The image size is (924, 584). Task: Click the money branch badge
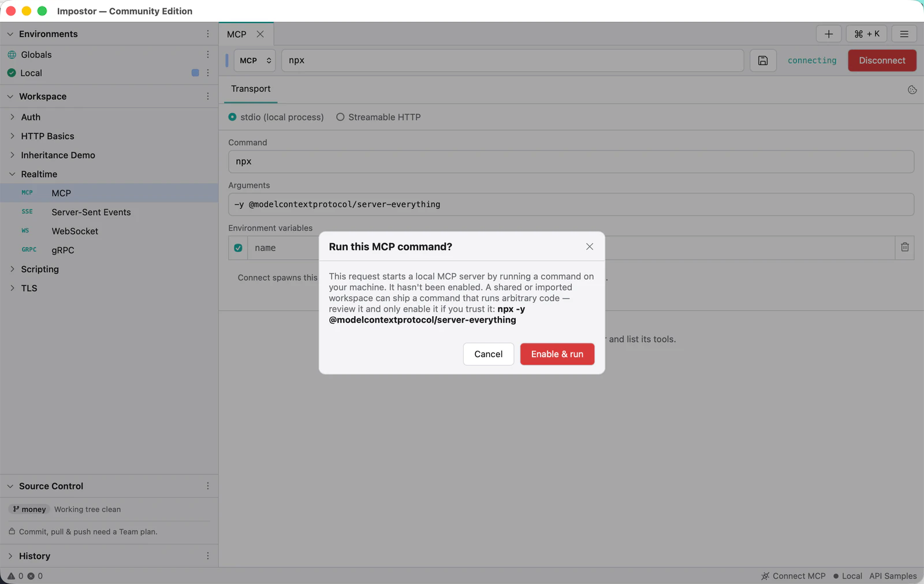(29, 509)
